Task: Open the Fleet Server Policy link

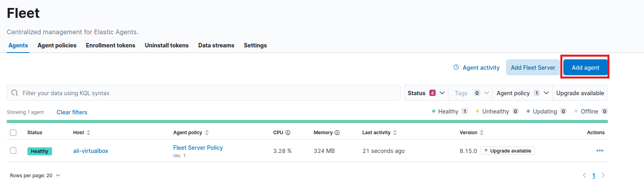Action: [x=198, y=148]
